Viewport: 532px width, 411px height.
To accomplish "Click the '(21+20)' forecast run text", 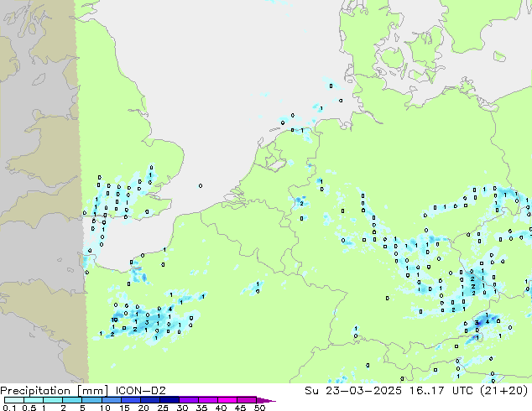I will (x=504, y=391).
